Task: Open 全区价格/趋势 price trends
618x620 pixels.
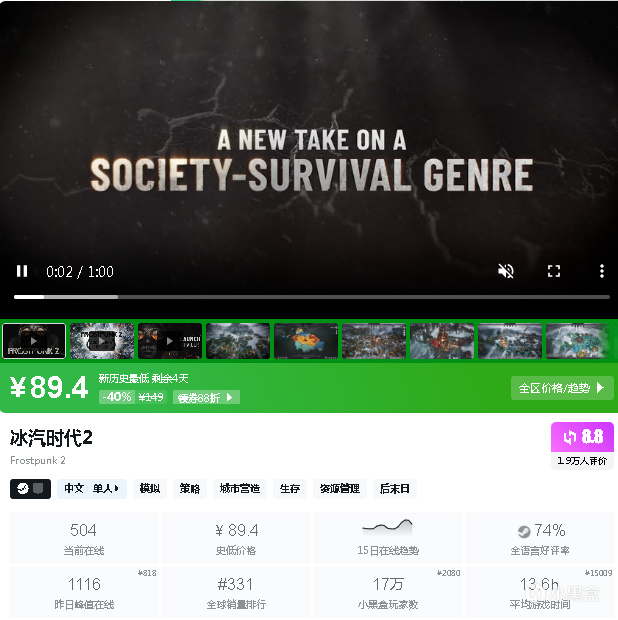Action: click(x=562, y=388)
